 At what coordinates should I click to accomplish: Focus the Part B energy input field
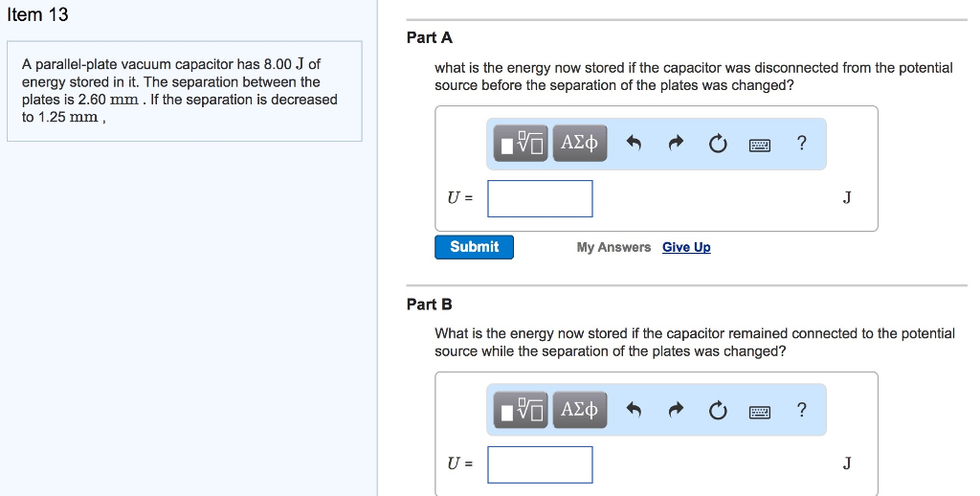point(540,464)
